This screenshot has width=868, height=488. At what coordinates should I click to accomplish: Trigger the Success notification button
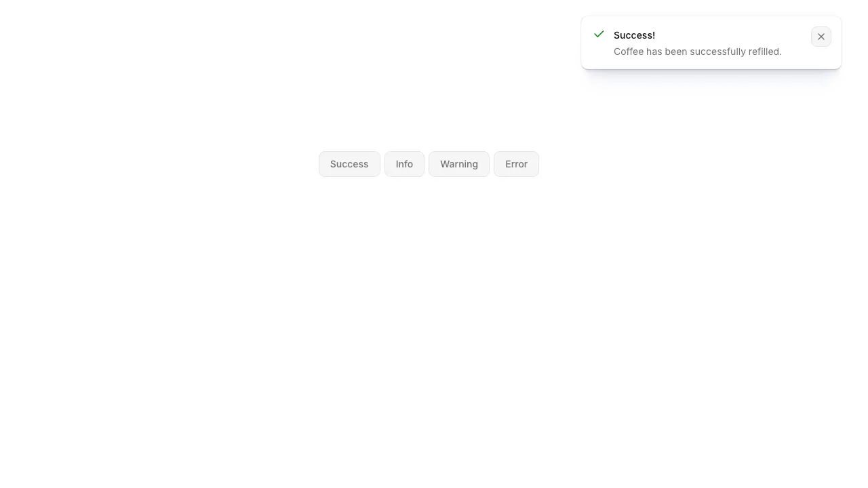[x=349, y=164]
